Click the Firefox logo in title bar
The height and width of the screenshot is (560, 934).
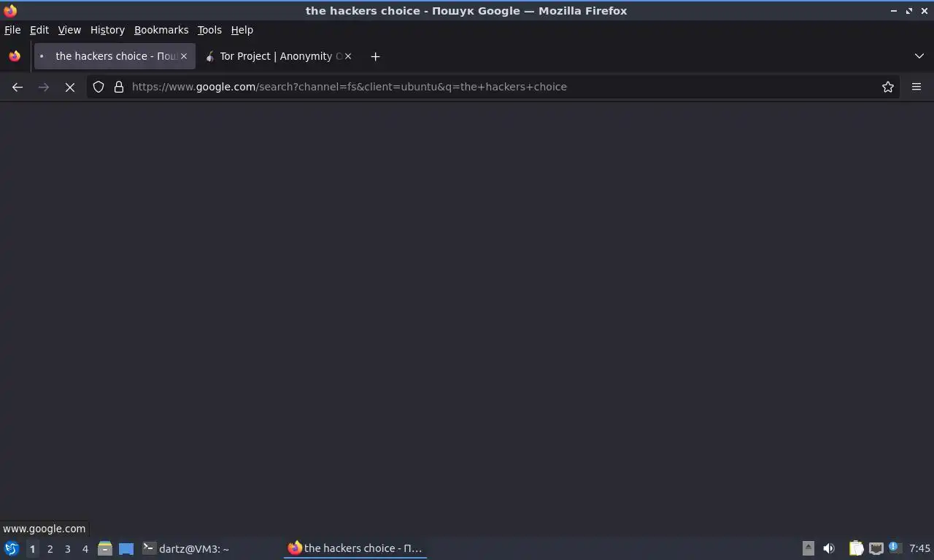[10, 10]
